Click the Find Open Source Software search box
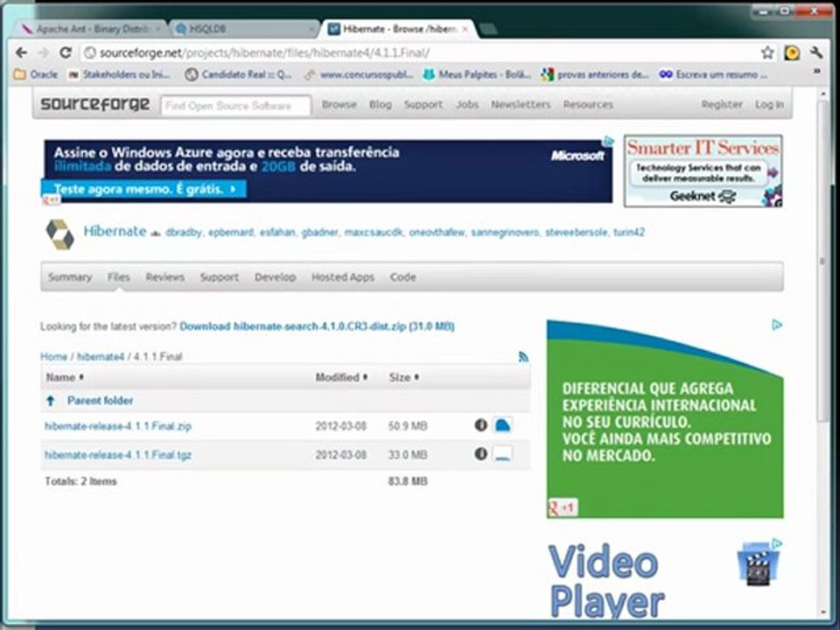Image resolution: width=840 pixels, height=630 pixels. [235, 106]
